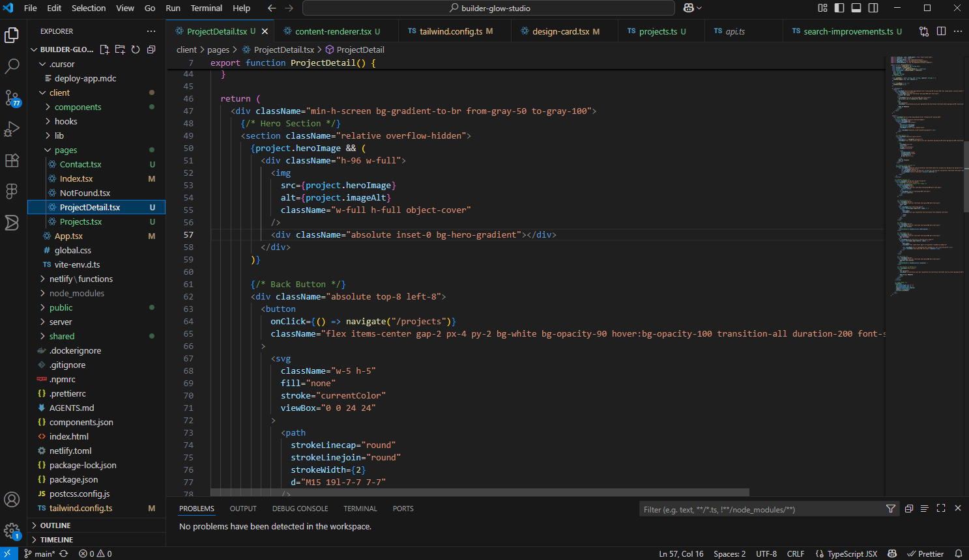969x560 pixels.
Task: Go forward with navigation arrow
Action: [x=289, y=8]
